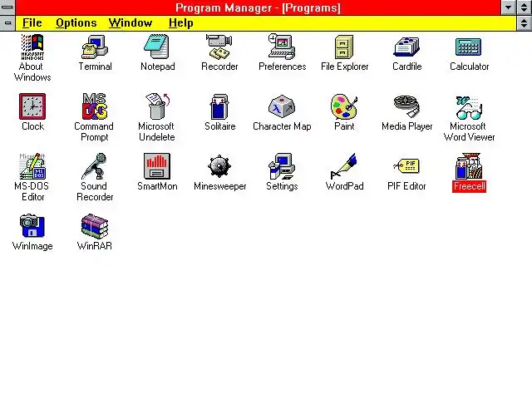Select the Microsoft Word Viewer icon
Viewport: 532px width, 399px height.
(x=469, y=107)
